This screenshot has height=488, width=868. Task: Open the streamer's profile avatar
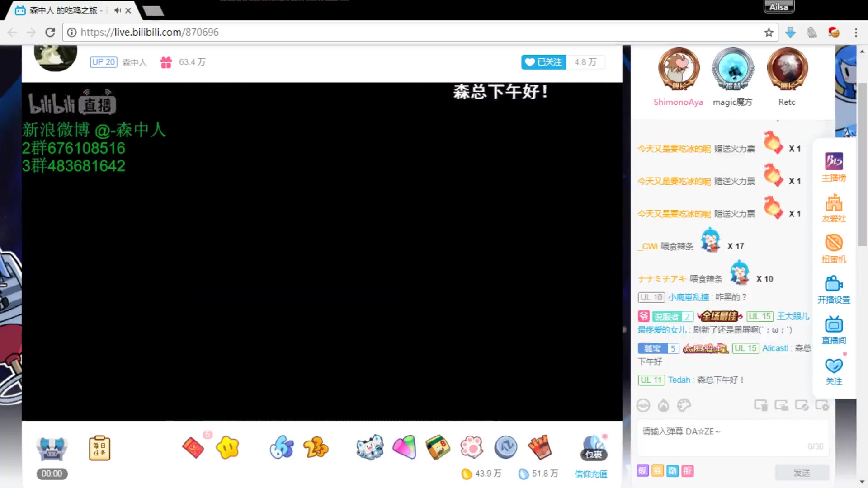point(56,58)
